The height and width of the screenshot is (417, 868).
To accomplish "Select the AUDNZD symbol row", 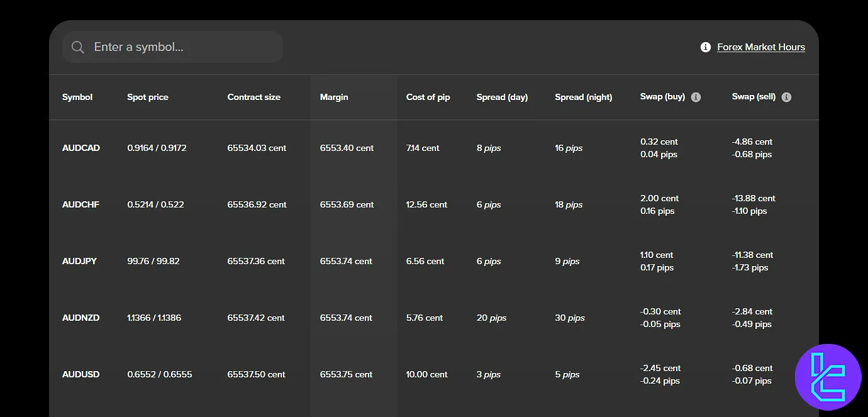I will click(x=81, y=318).
